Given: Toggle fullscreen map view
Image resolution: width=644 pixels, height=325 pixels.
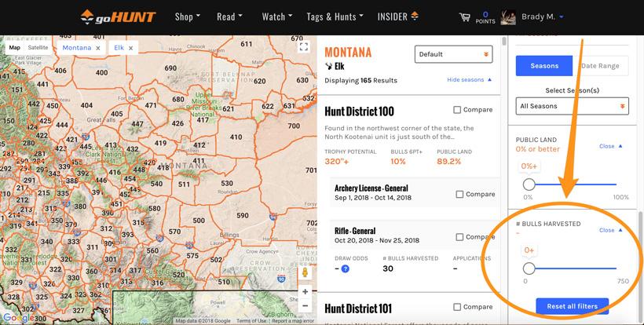Looking at the screenshot, I should (x=304, y=47).
